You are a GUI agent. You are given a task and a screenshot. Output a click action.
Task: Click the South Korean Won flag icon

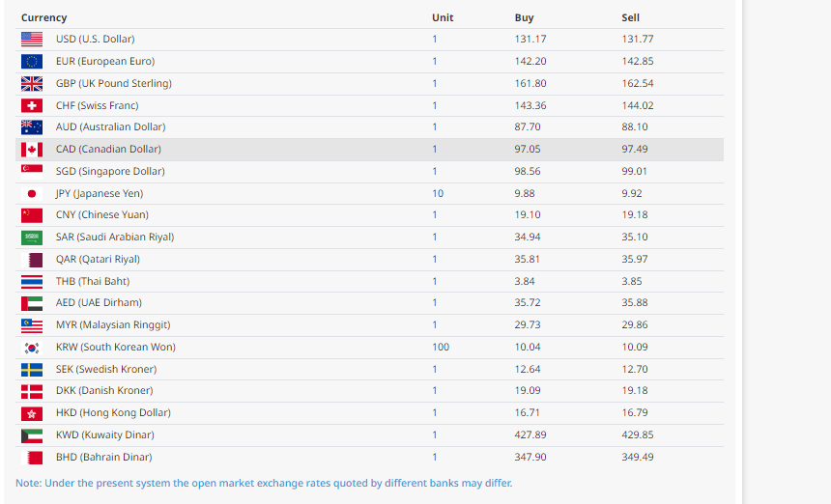[x=32, y=347]
